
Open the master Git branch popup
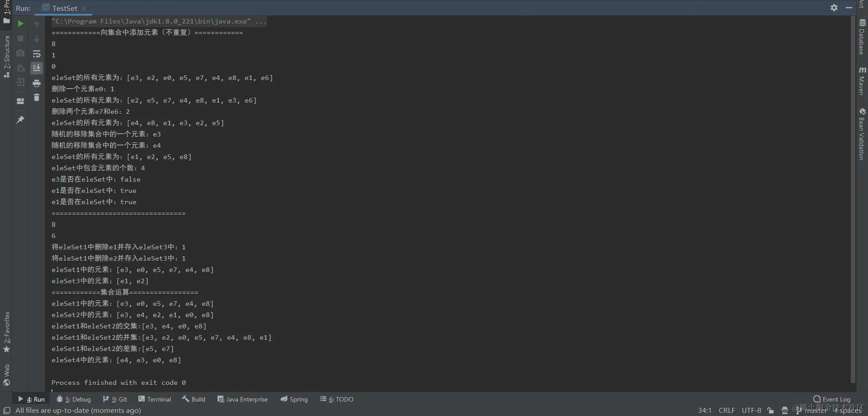811,411
